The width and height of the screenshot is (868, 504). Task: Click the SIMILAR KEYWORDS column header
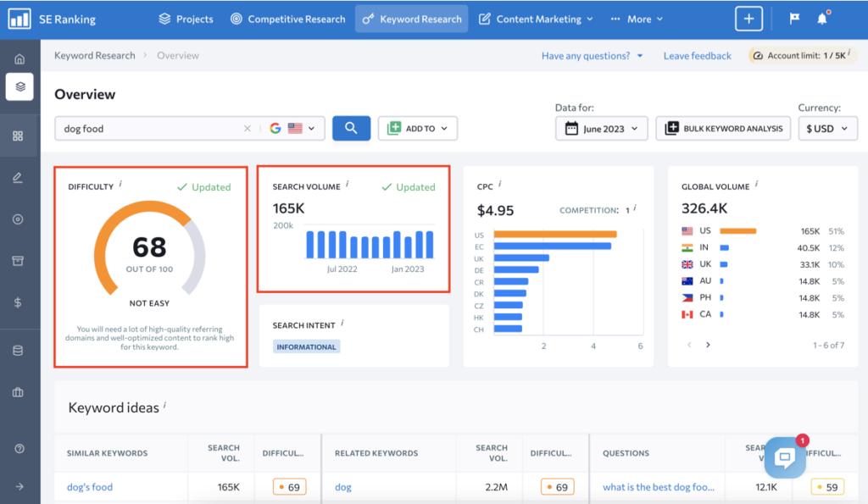(108, 453)
